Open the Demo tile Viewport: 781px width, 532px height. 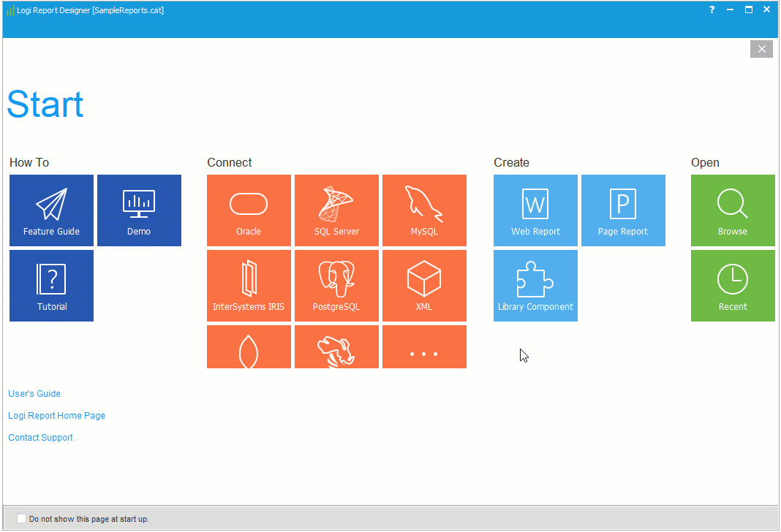click(139, 210)
